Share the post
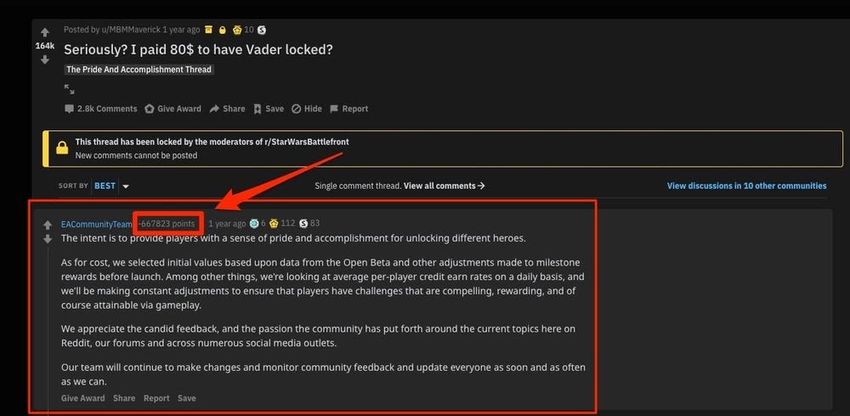The width and height of the screenshot is (850, 416). (x=227, y=108)
